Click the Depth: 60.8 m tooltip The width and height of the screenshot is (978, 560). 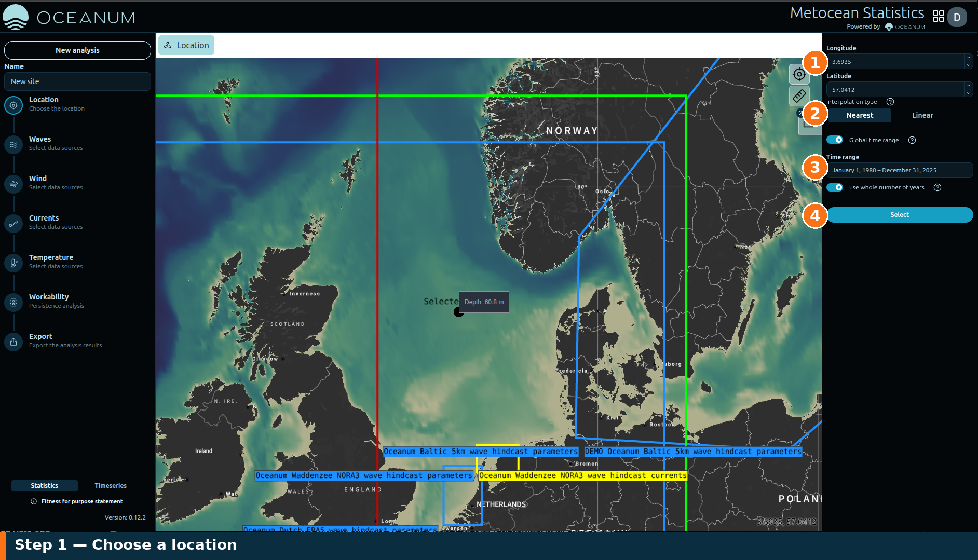[484, 302]
